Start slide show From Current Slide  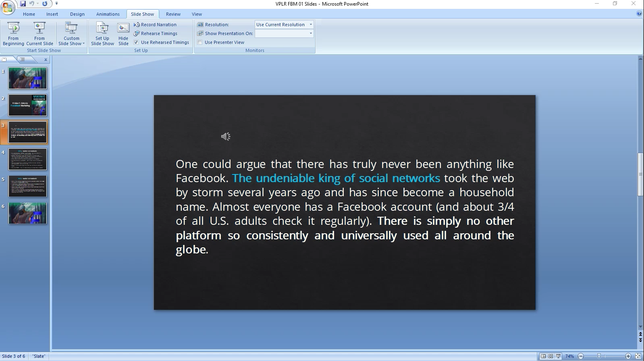coord(39,34)
